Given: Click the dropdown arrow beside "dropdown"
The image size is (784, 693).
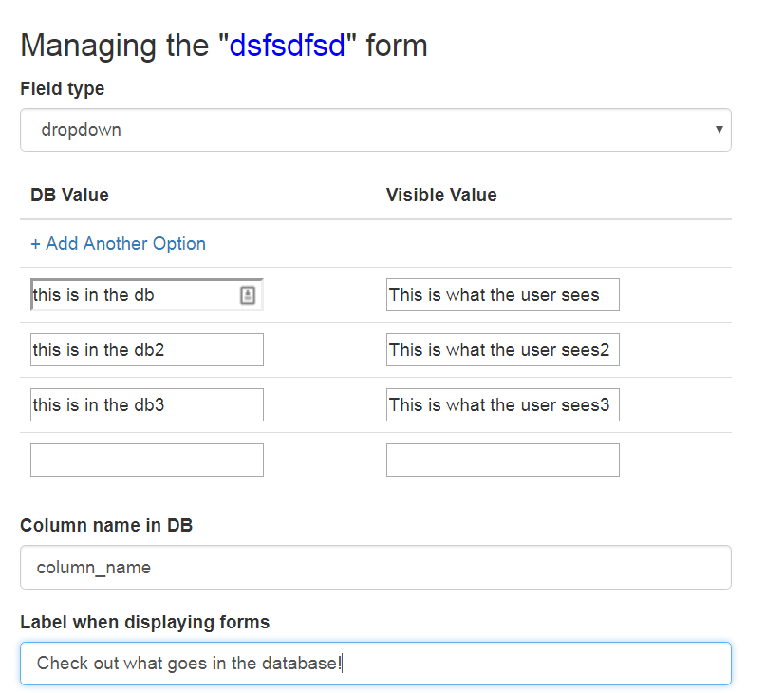Looking at the screenshot, I should point(719,130).
